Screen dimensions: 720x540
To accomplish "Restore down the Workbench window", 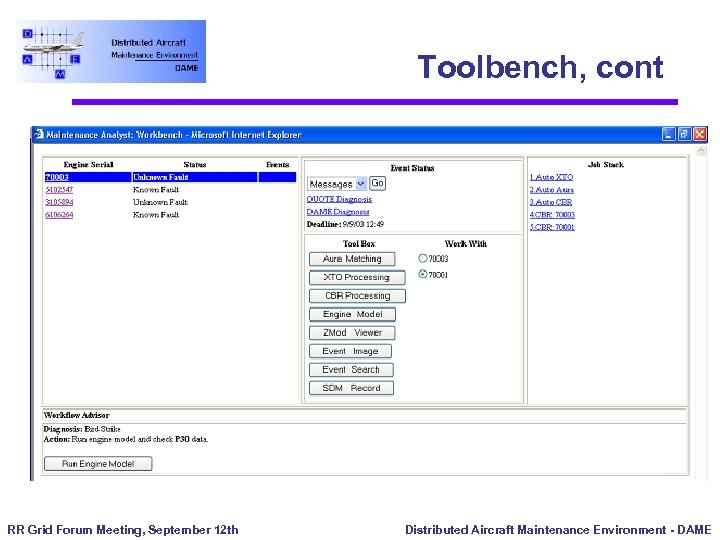I will pos(684,134).
